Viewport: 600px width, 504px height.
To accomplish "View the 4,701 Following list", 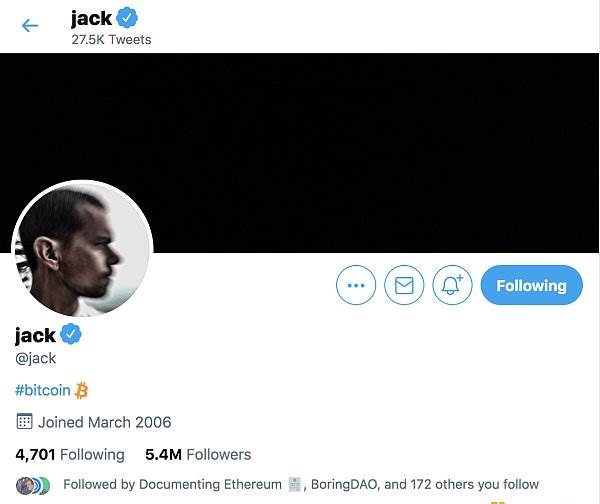I will coord(70,455).
